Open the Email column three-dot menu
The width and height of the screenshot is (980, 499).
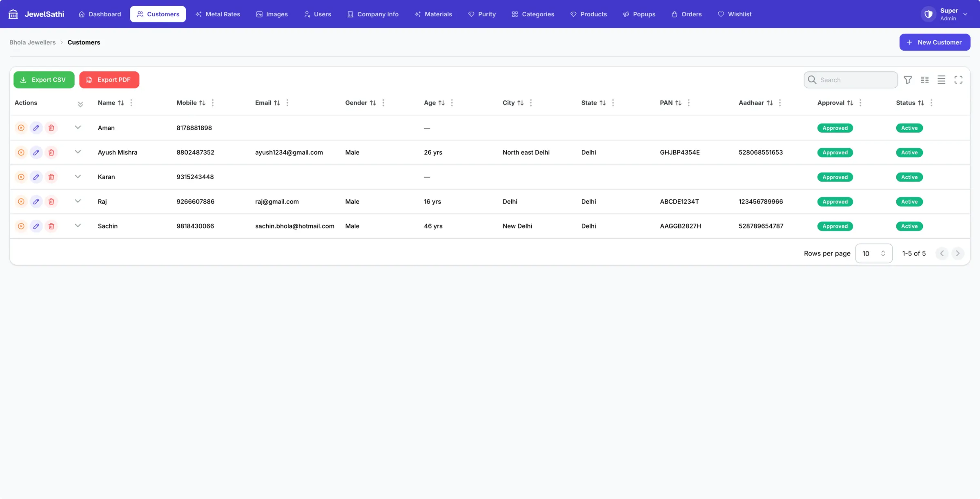click(x=287, y=103)
